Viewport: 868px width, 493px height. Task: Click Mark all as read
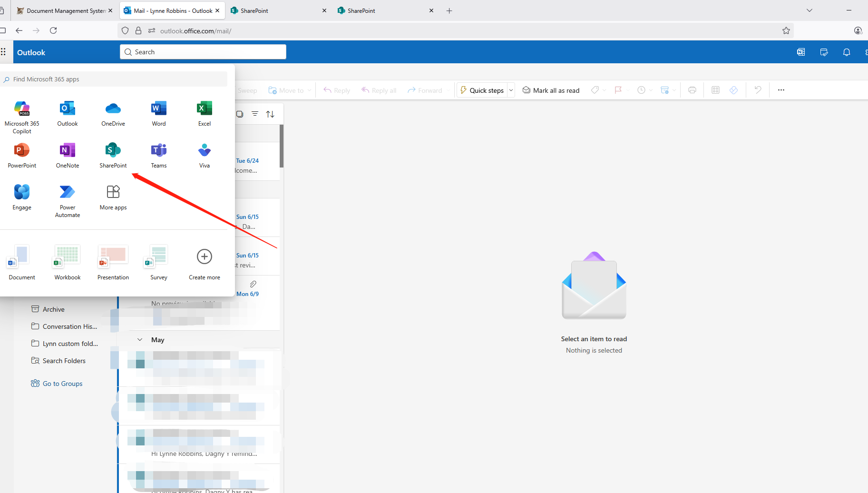(551, 90)
